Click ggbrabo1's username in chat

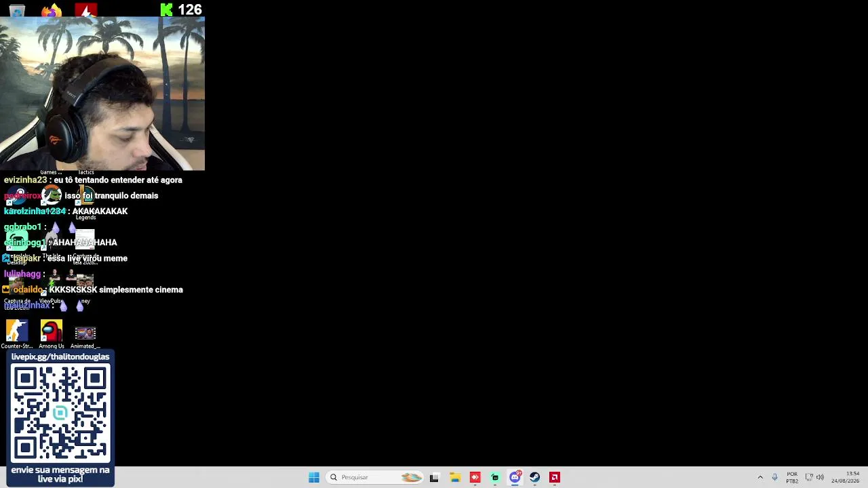(22, 227)
